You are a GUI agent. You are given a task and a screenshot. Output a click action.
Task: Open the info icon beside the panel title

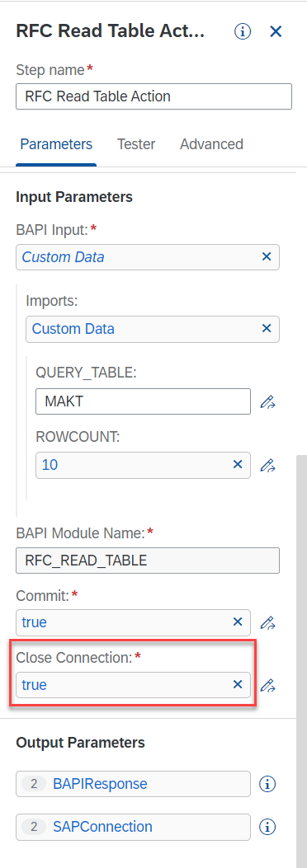click(x=242, y=31)
